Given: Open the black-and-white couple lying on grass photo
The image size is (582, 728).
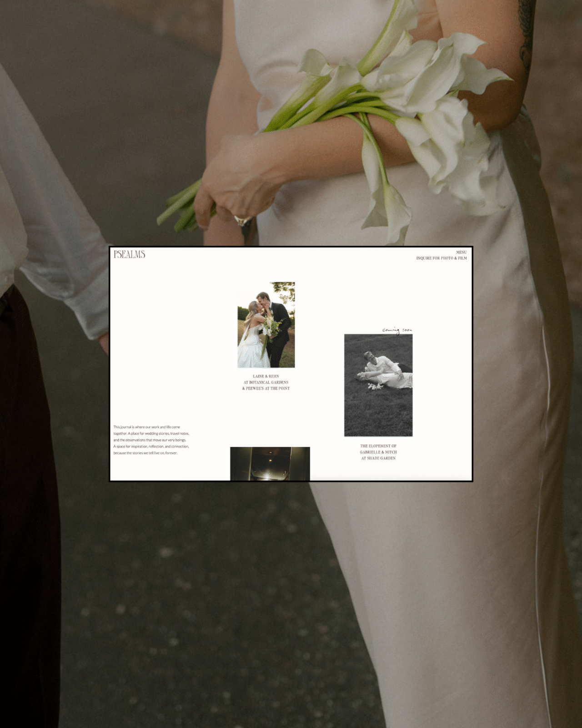Looking at the screenshot, I should (x=378, y=385).
